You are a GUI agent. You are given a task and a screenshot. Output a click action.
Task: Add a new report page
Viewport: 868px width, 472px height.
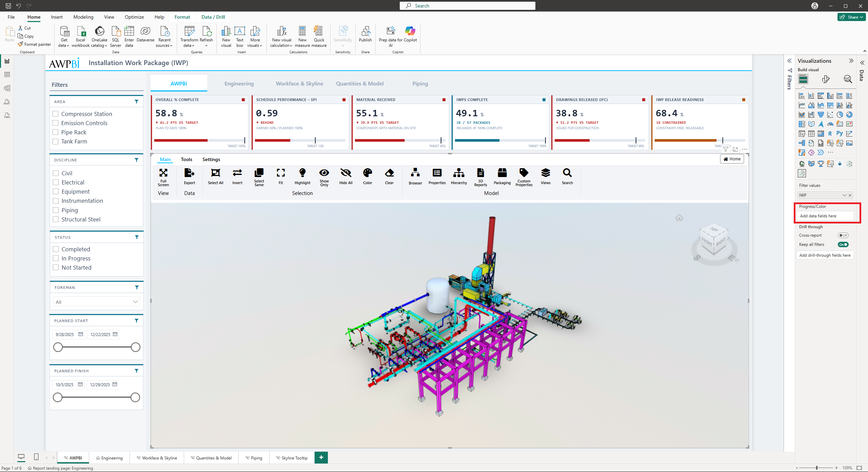pyautogui.click(x=321, y=457)
